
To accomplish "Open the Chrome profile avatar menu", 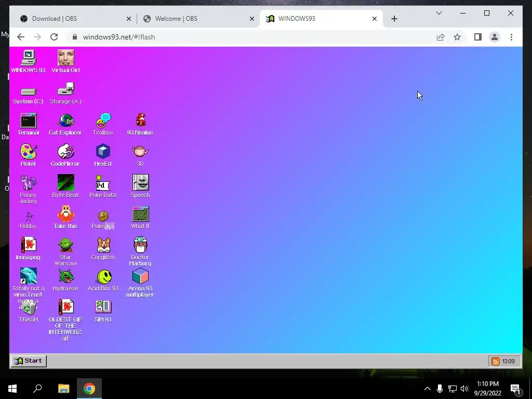I will click(495, 37).
